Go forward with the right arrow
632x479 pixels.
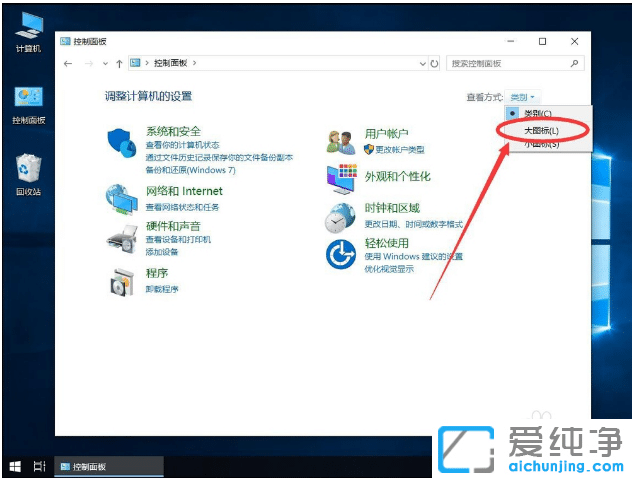coord(89,64)
